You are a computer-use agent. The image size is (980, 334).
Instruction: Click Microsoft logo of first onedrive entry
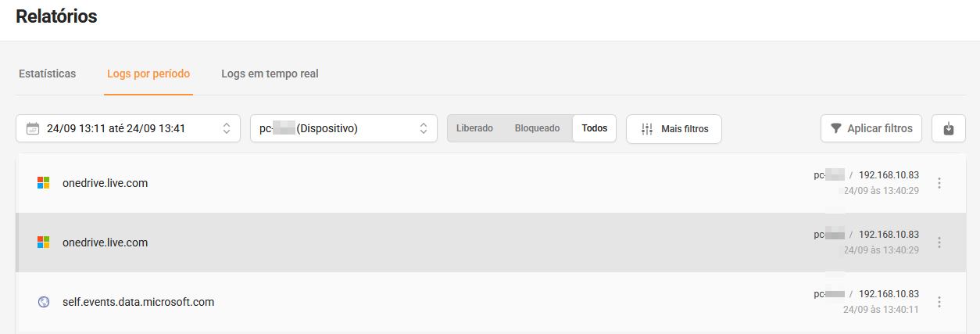[44, 183]
